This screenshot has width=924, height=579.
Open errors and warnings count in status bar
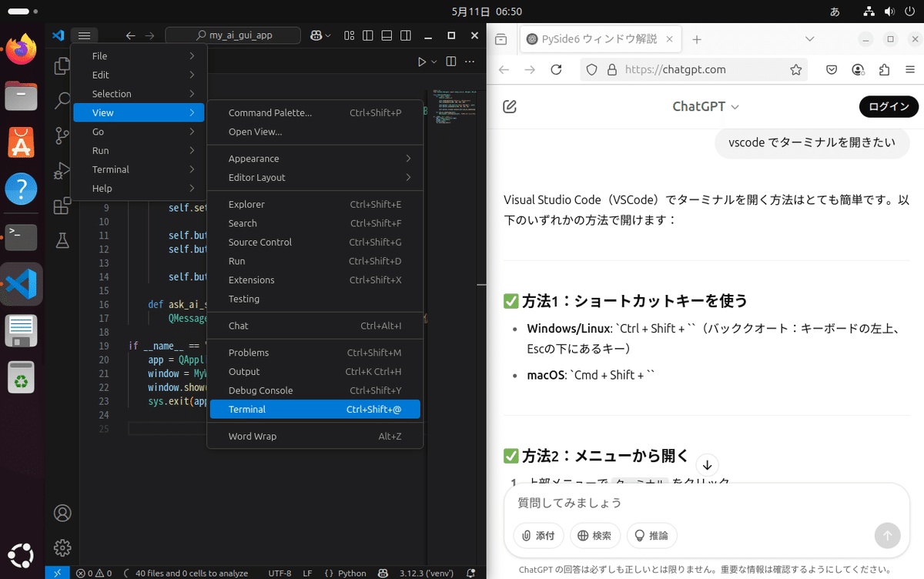pyautogui.click(x=93, y=573)
